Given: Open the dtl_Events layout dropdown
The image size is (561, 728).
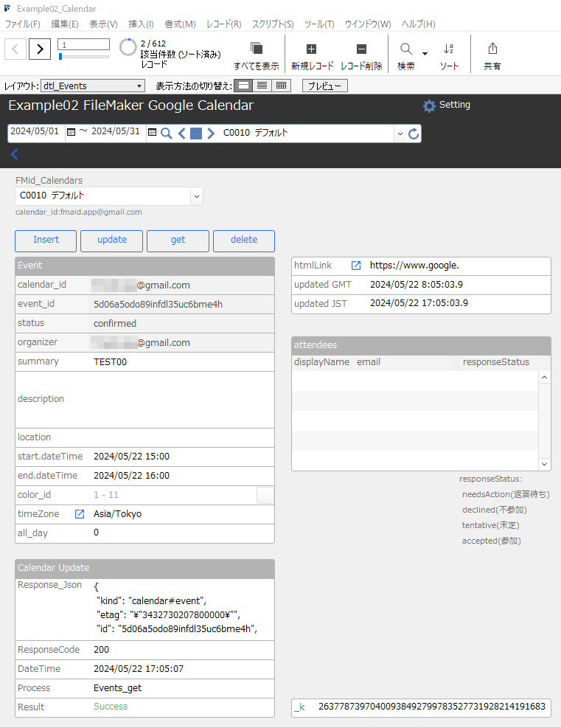Looking at the screenshot, I should pyautogui.click(x=93, y=86).
